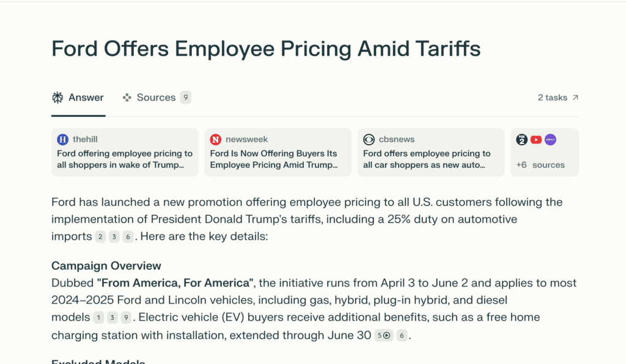Open thehill article on employee pricing
This screenshot has width=626, height=364.
[125, 159]
